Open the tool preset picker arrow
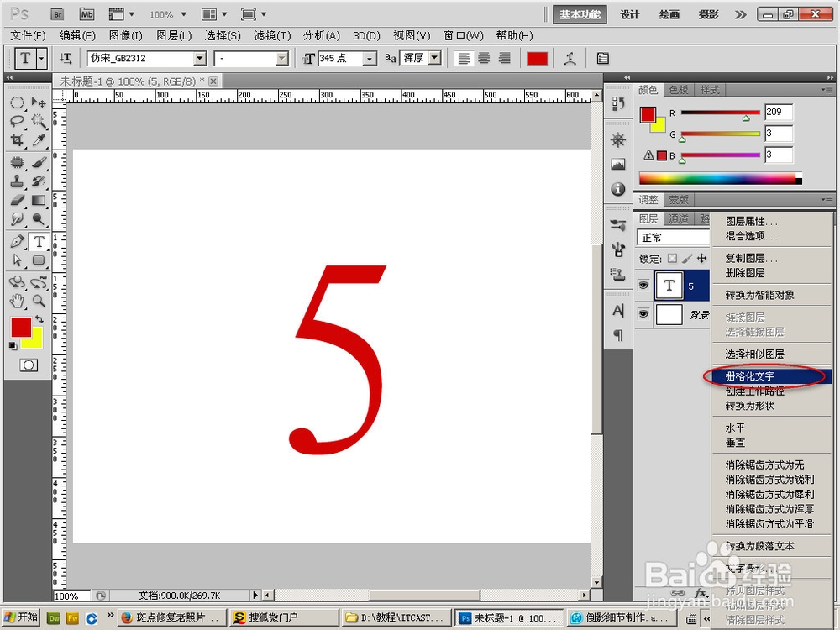 pyautogui.click(x=42, y=58)
